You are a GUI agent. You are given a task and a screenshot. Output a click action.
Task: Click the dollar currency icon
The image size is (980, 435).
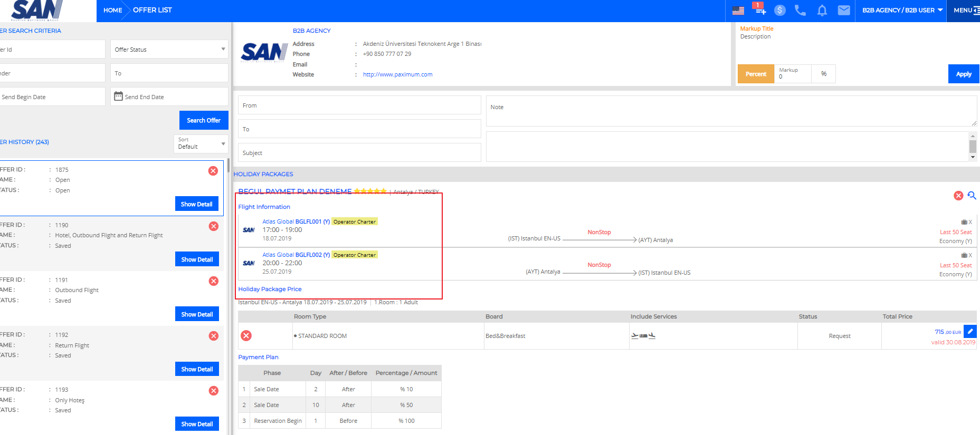(x=780, y=11)
